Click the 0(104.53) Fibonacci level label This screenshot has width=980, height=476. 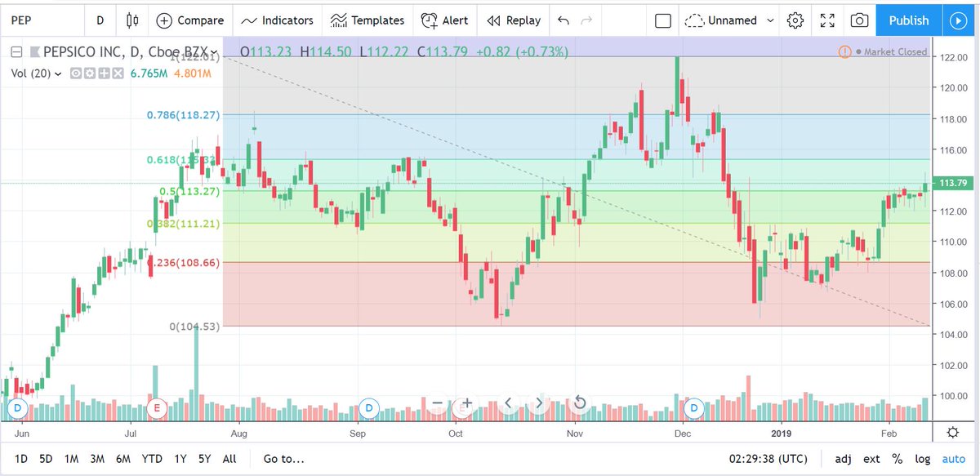pos(194,327)
